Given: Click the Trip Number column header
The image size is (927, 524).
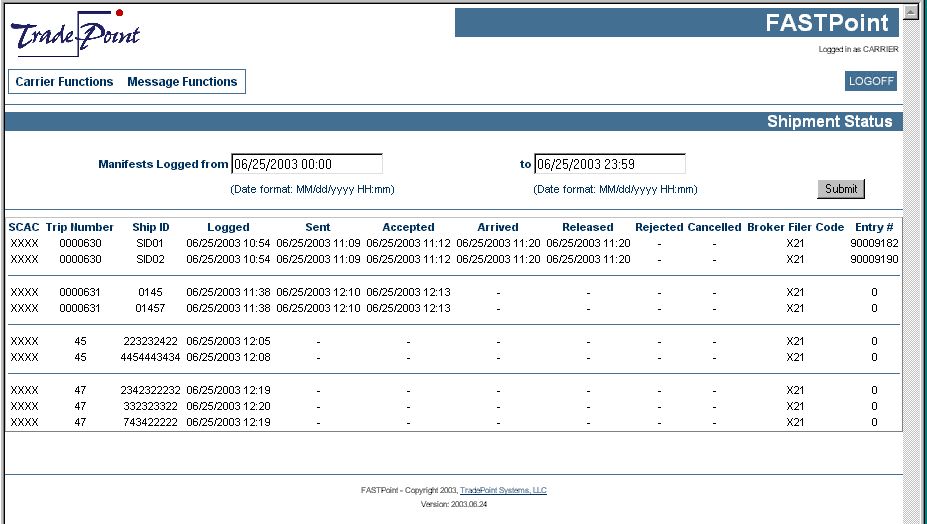Looking at the screenshot, I should (x=79, y=227).
